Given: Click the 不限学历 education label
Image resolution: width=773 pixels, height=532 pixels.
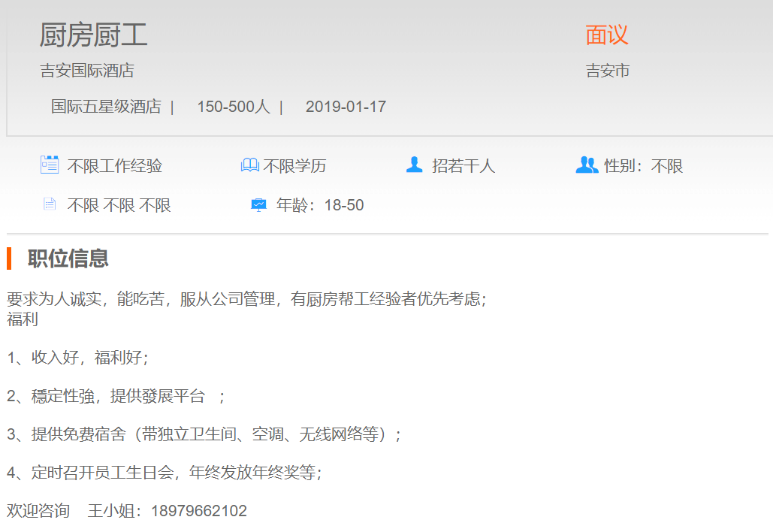Looking at the screenshot, I should pos(294,166).
